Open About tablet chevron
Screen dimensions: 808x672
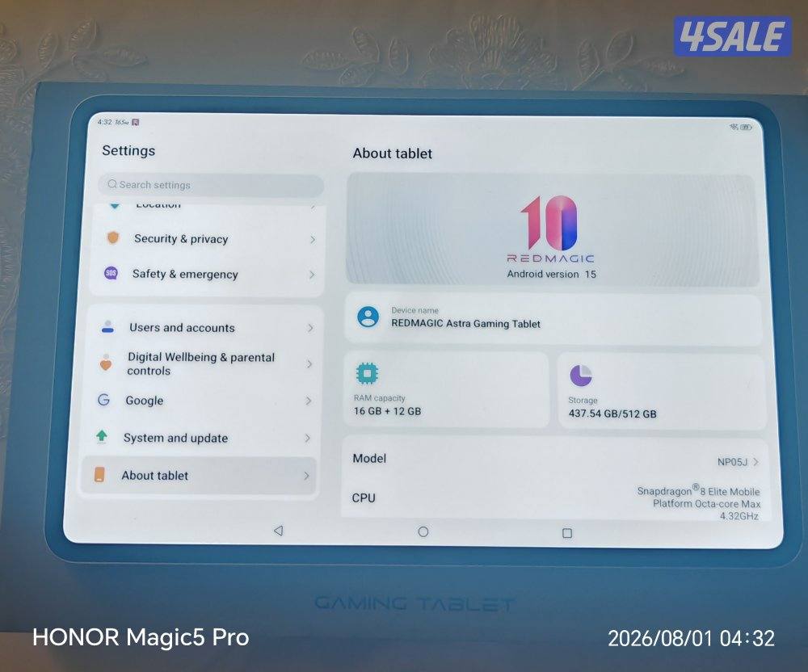pos(306,476)
